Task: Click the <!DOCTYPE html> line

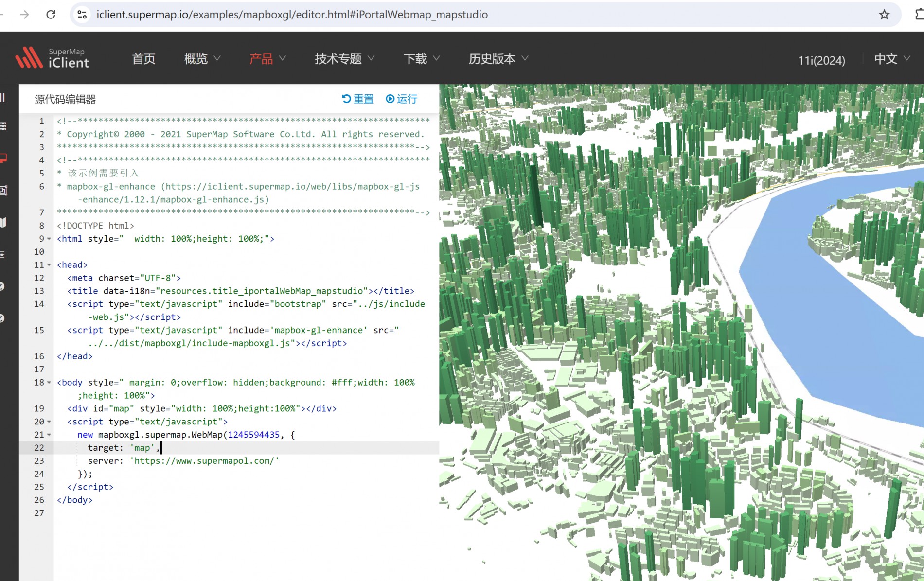Action: coord(95,226)
